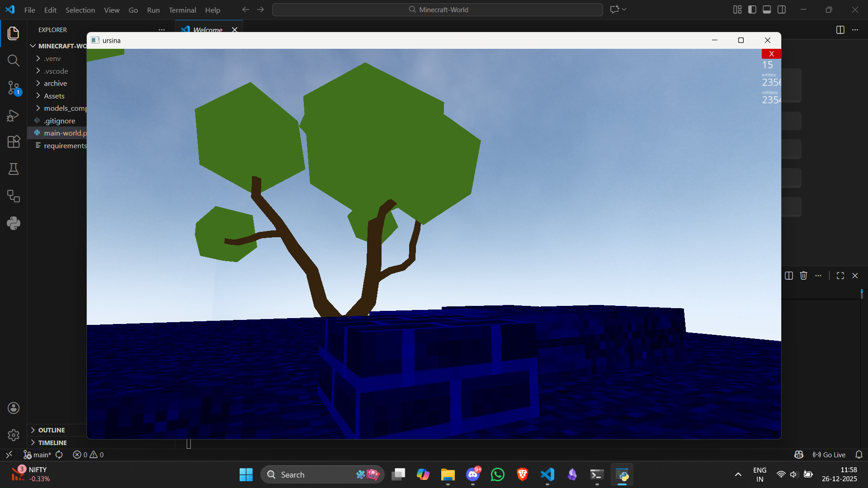Image resolution: width=868 pixels, height=488 pixels.
Task: Open the Run and Debug view
Action: [x=14, y=115]
